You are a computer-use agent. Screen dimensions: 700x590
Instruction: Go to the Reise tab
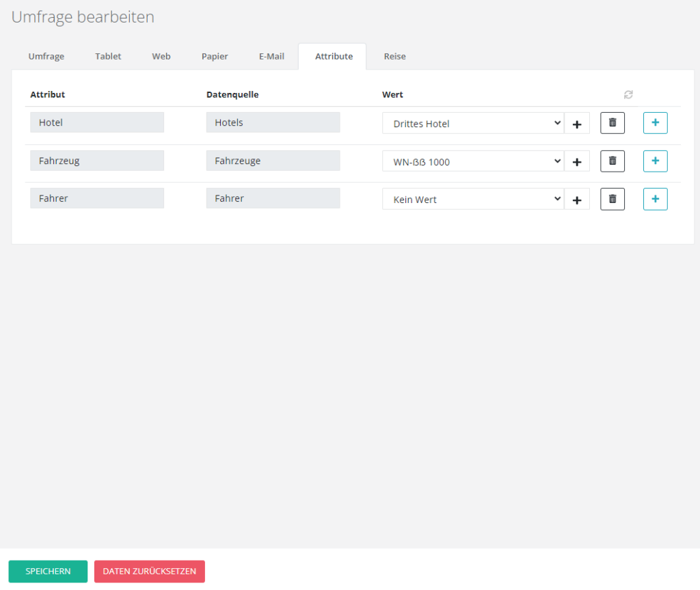[x=394, y=57]
